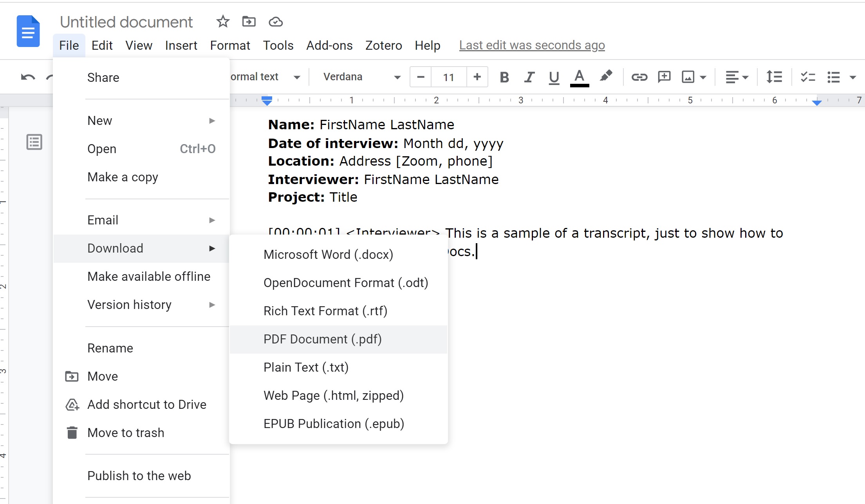Image resolution: width=865 pixels, height=504 pixels.
Task: Click the Untitled document title field
Action: [126, 22]
